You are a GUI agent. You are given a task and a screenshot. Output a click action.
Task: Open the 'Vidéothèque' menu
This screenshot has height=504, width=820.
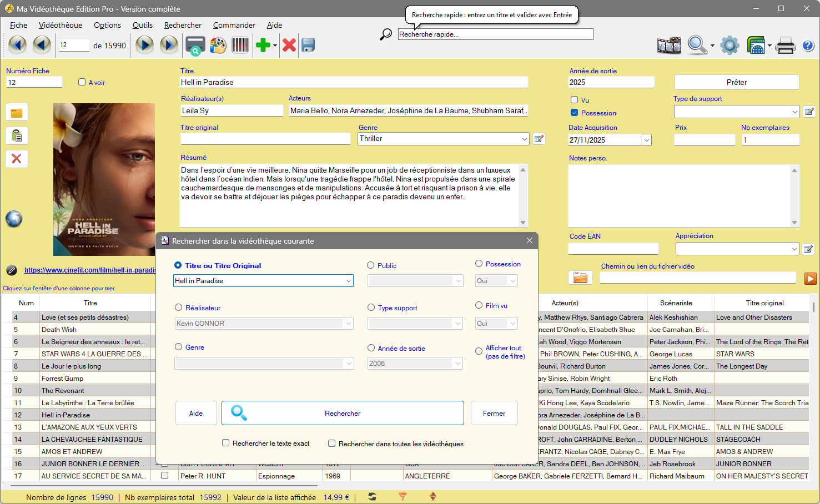(x=61, y=25)
